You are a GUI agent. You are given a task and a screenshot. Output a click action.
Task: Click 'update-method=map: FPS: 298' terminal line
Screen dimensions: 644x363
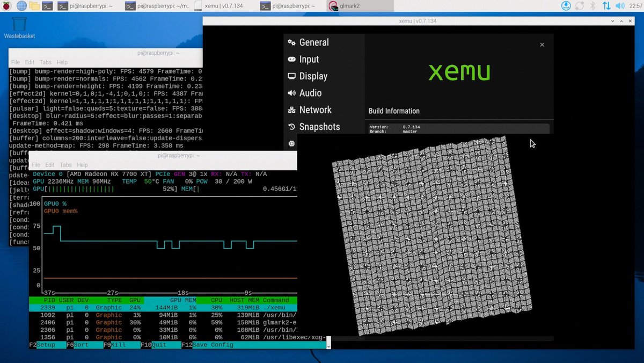(x=97, y=146)
